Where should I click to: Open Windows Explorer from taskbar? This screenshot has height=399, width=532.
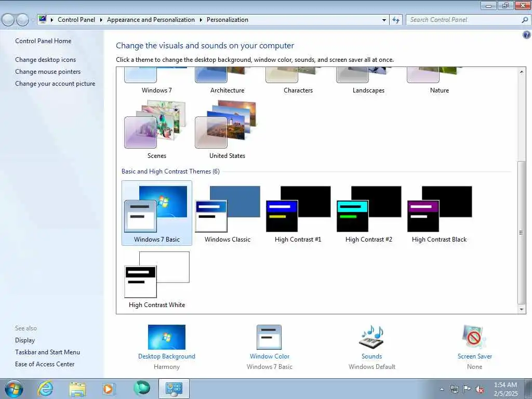(x=77, y=389)
